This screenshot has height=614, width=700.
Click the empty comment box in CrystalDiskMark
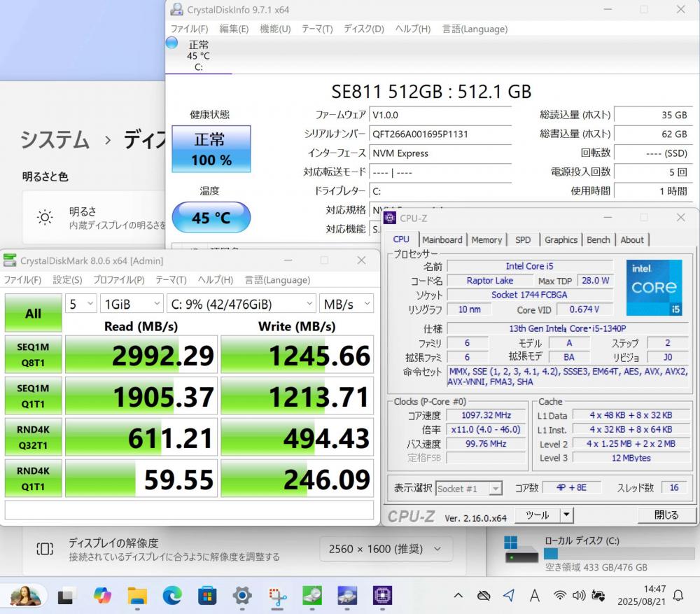point(189,510)
